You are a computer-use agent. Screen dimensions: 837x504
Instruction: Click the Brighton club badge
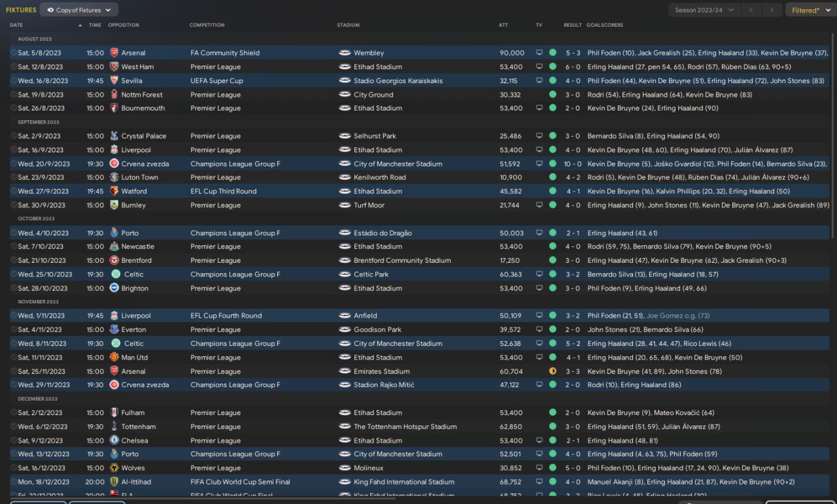(x=114, y=288)
